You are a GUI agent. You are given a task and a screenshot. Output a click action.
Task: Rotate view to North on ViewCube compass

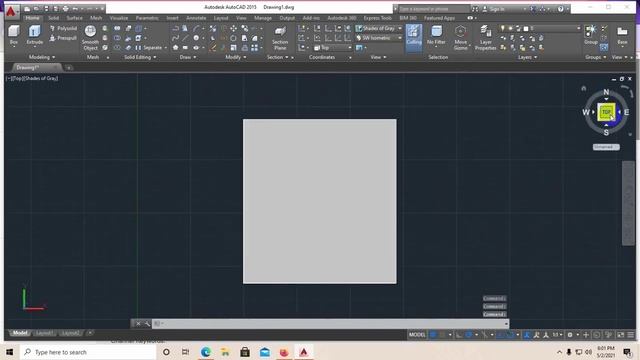pos(606,92)
